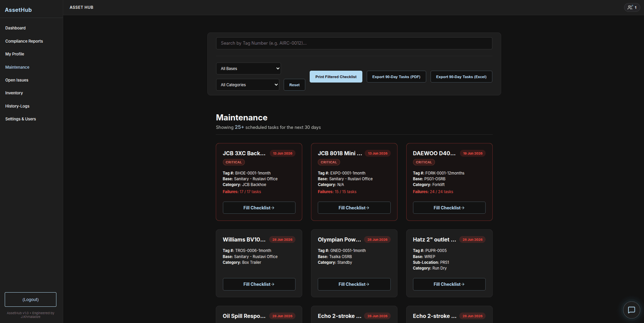Fill Checklist for Olympian Power generator

pyautogui.click(x=354, y=284)
